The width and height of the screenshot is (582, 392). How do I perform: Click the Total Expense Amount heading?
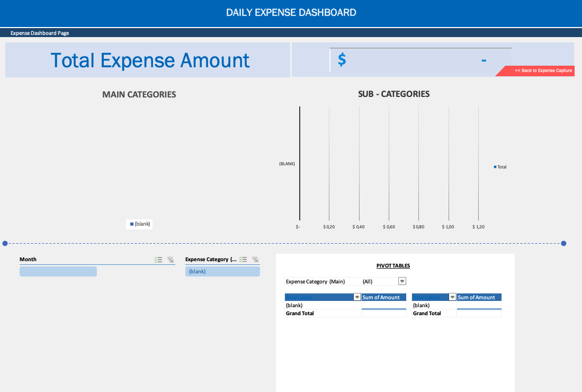(x=150, y=60)
